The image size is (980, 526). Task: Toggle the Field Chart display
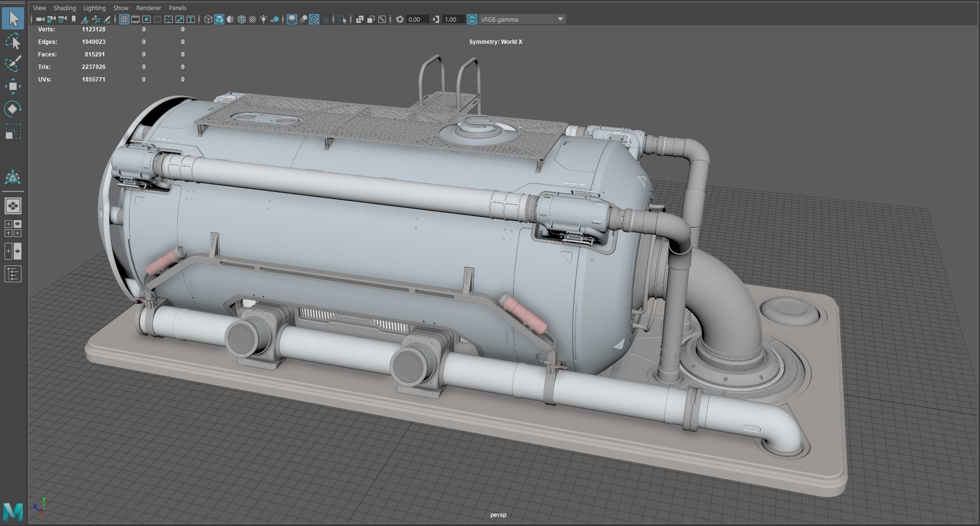(x=169, y=19)
